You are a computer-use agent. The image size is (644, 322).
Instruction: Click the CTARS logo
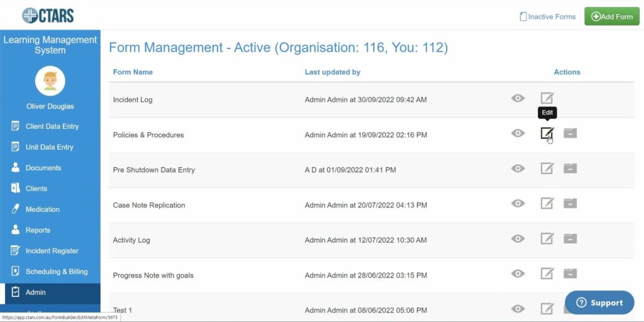(48, 15)
